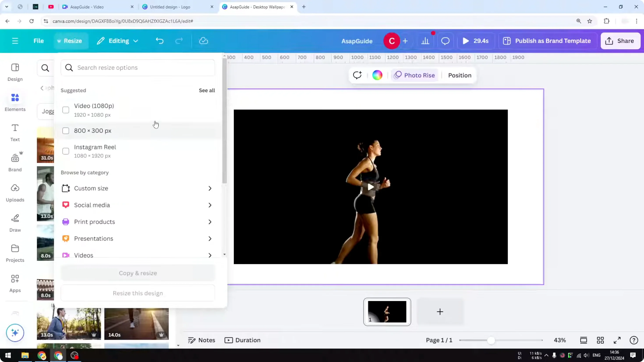Expand the Custom size category
The width and height of the screenshot is (644, 362).
tap(138, 188)
